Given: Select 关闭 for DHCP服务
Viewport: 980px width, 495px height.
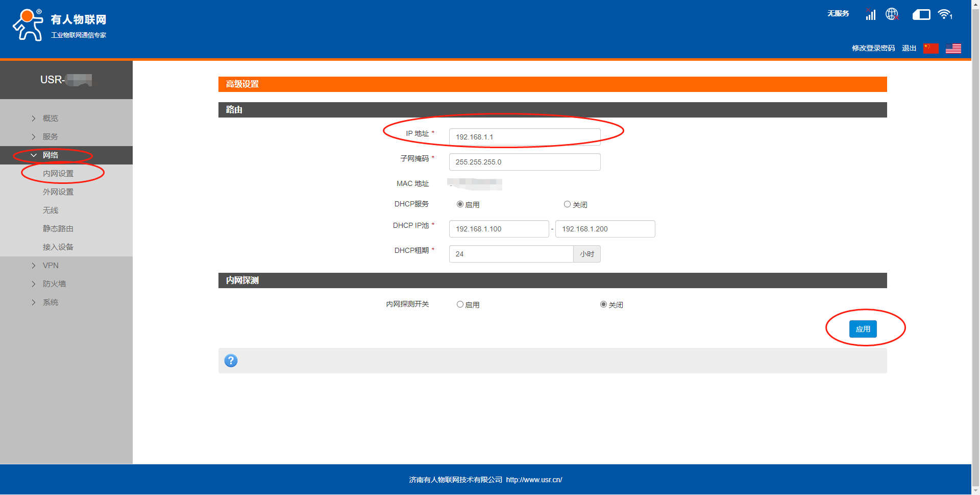Looking at the screenshot, I should [x=567, y=204].
